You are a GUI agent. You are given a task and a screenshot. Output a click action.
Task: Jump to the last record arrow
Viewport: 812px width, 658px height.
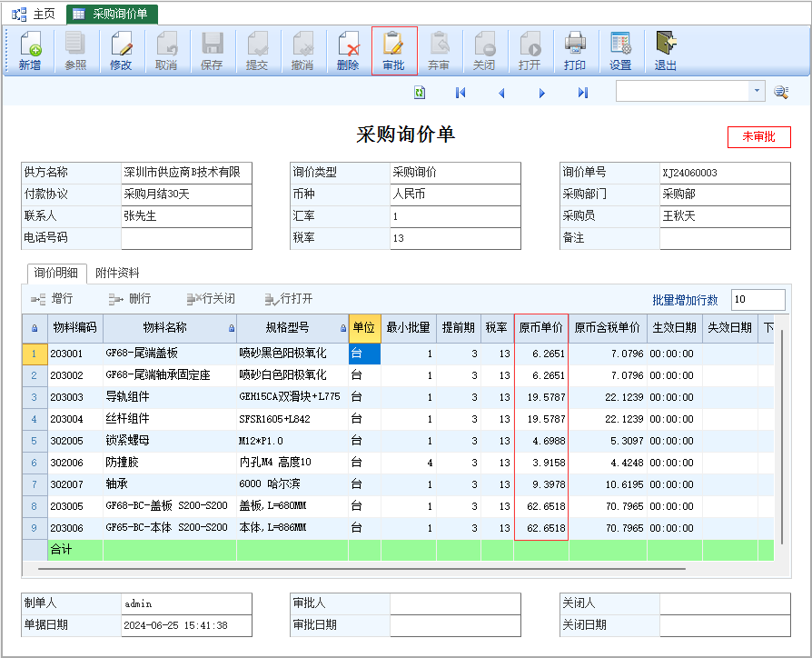pyautogui.click(x=583, y=92)
